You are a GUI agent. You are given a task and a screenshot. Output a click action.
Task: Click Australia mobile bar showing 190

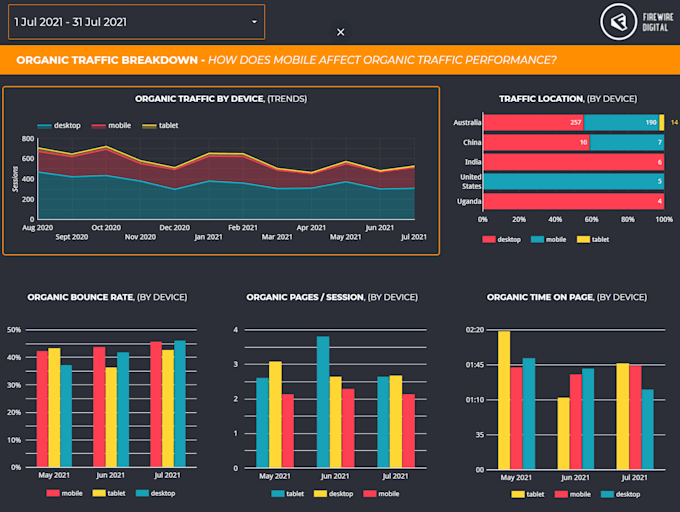click(x=621, y=123)
